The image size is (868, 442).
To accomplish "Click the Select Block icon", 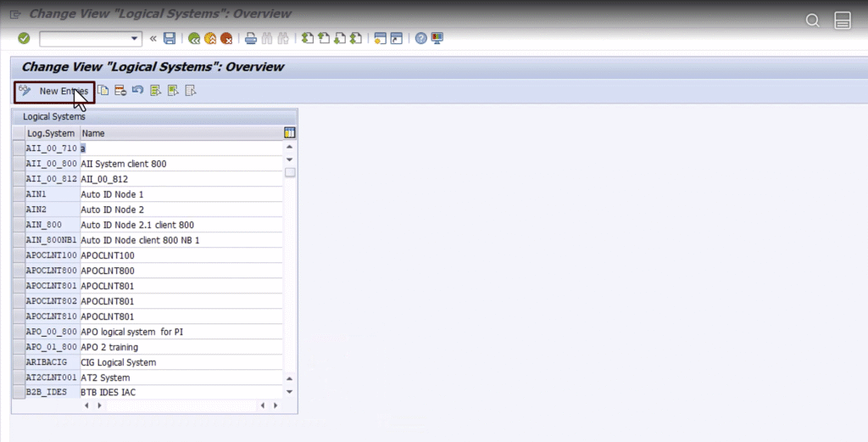I will tap(173, 90).
